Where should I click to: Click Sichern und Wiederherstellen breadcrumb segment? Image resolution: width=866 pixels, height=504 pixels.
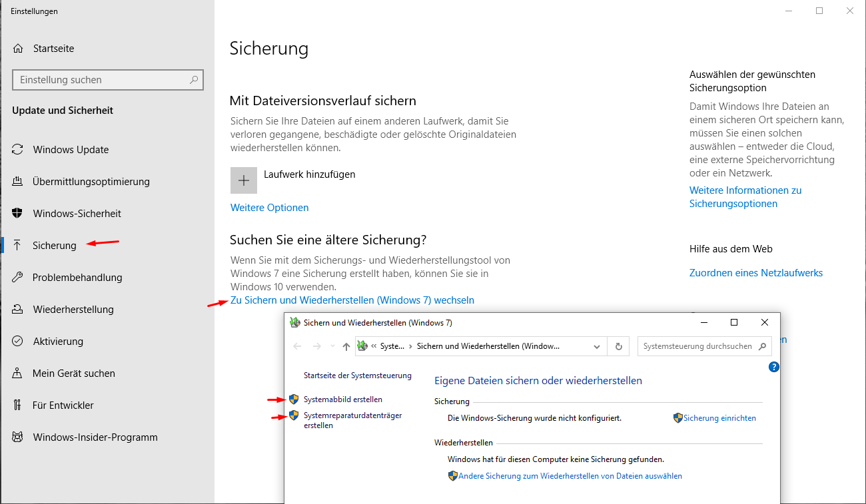[x=488, y=346]
